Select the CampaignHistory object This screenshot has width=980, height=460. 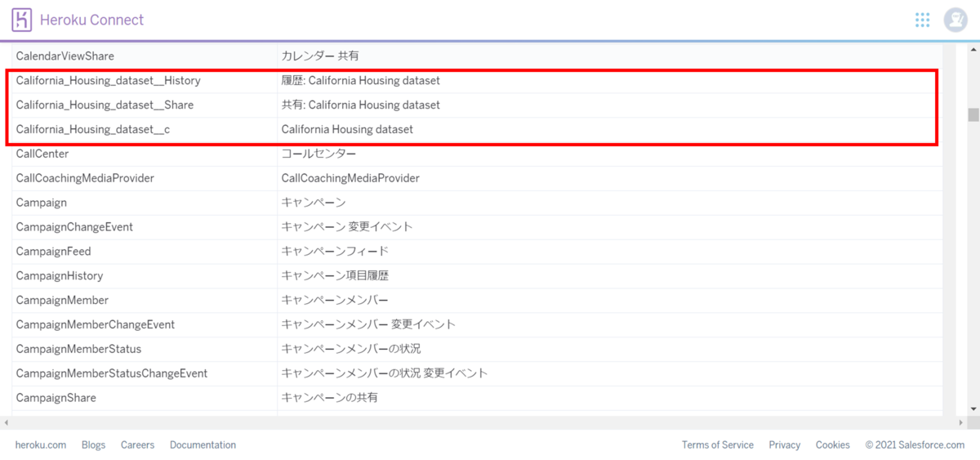[59, 276]
